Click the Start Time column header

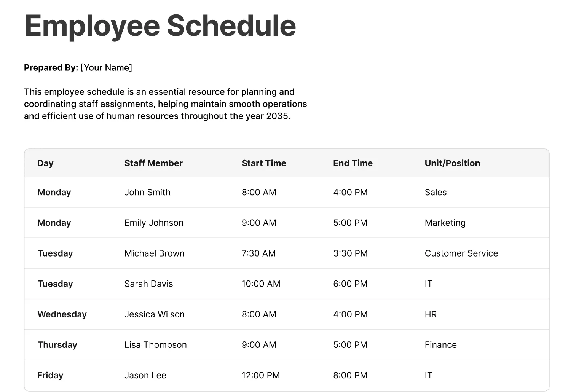click(264, 163)
